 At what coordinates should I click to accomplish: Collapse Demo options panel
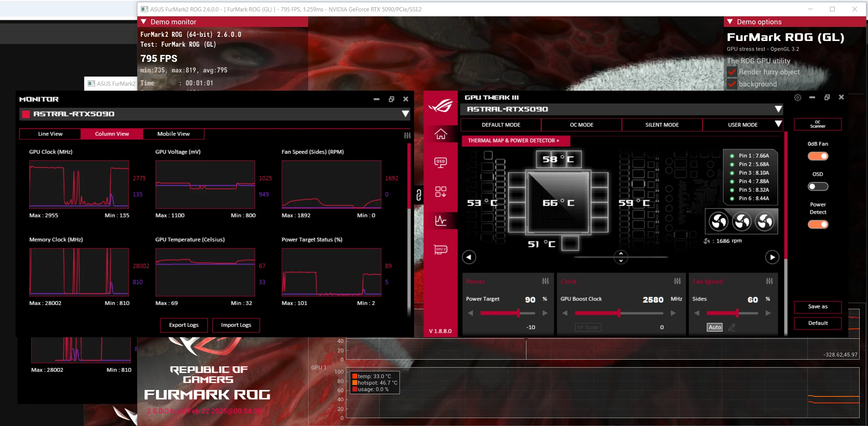pos(730,22)
